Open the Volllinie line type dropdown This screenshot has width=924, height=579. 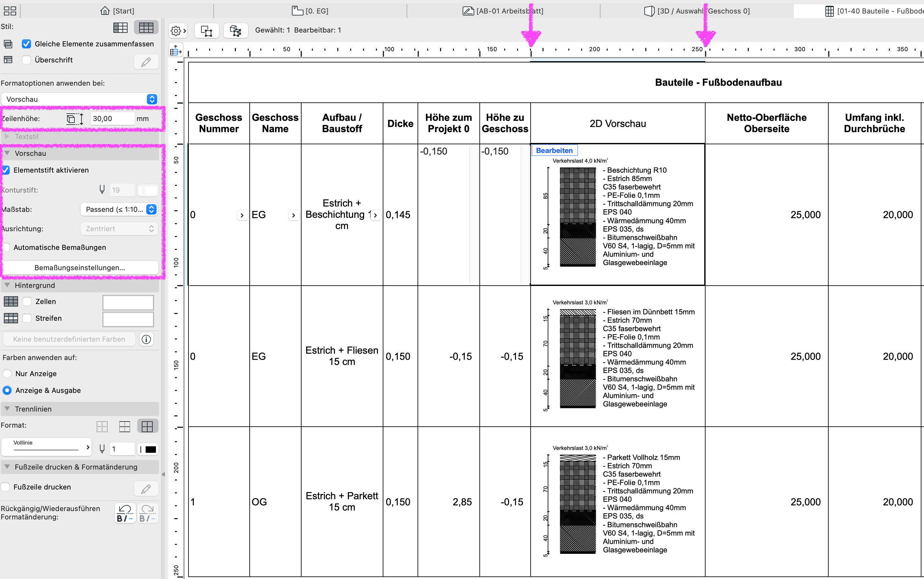click(x=47, y=447)
